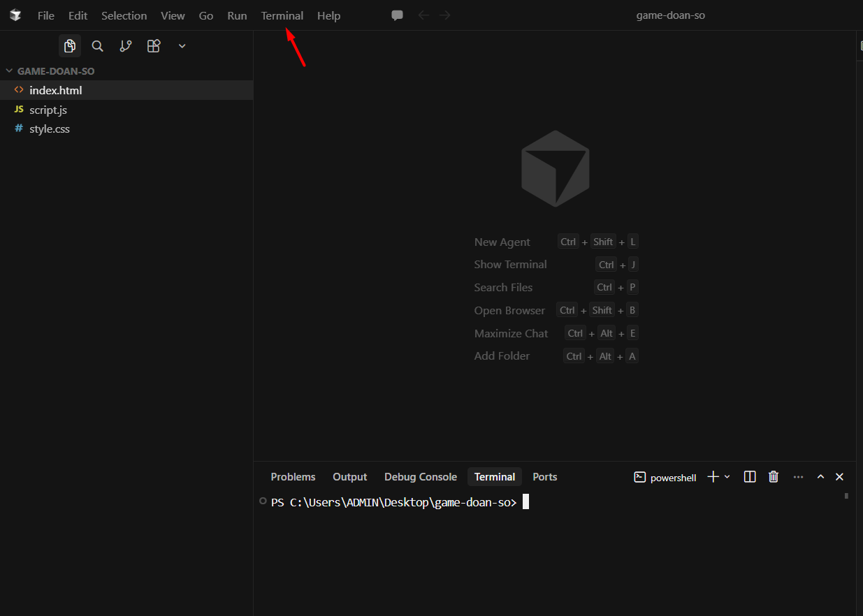Switch to the Debug Console tab
This screenshot has width=863, height=616.
(421, 477)
